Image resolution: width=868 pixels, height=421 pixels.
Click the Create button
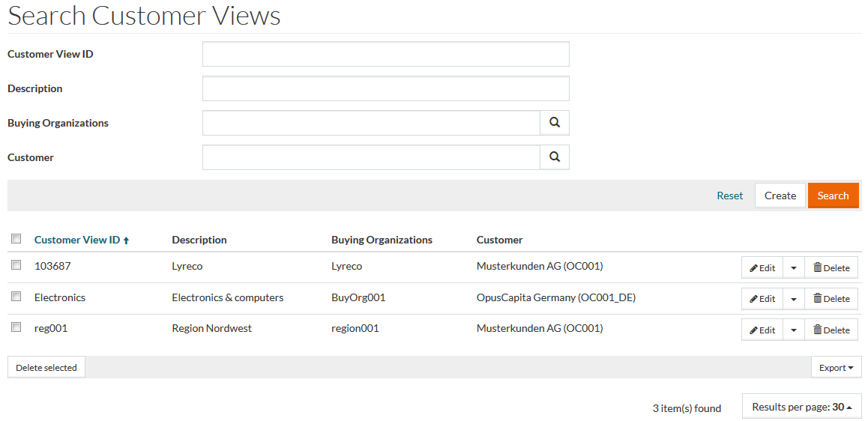click(780, 196)
